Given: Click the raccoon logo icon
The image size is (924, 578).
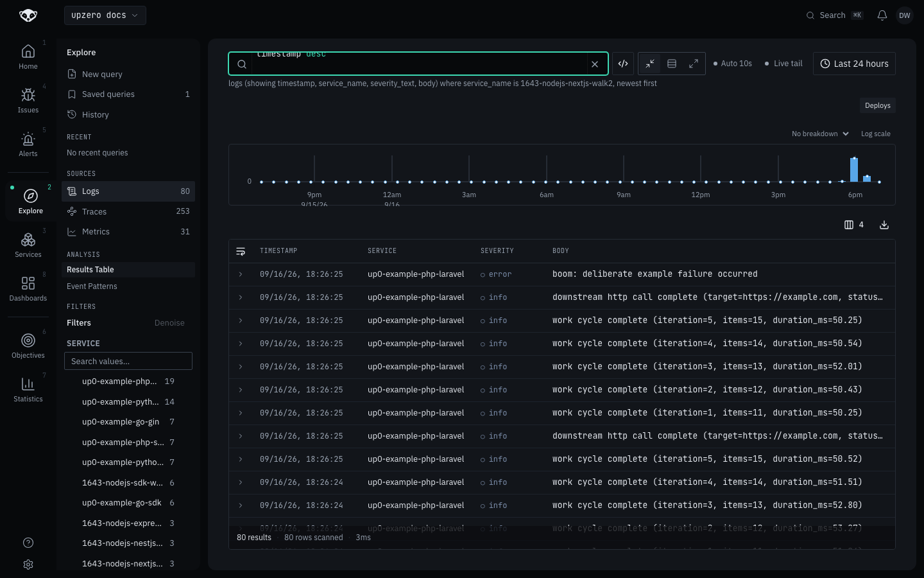Looking at the screenshot, I should point(28,15).
